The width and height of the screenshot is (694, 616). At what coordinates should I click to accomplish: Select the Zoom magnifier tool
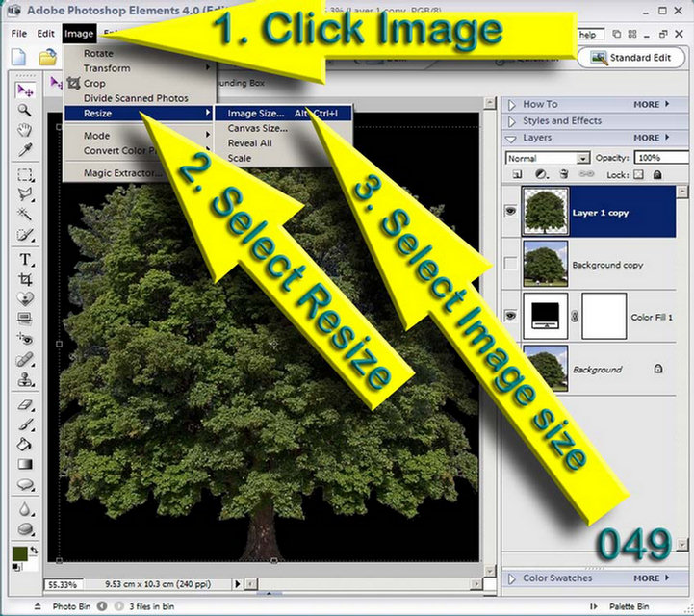pyautogui.click(x=24, y=110)
